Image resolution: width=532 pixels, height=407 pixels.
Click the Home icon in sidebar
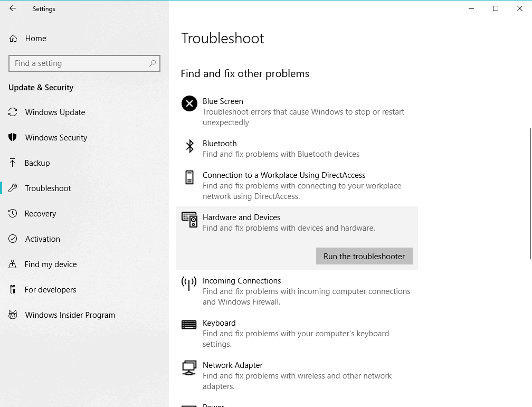pyautogui.click(x=13, y=39)
